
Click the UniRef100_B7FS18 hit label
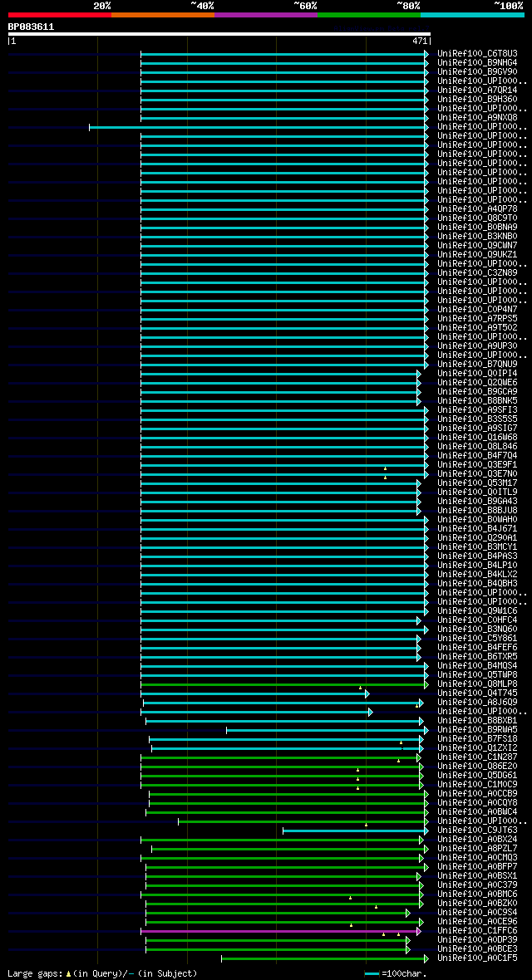(x=477, y=739)
